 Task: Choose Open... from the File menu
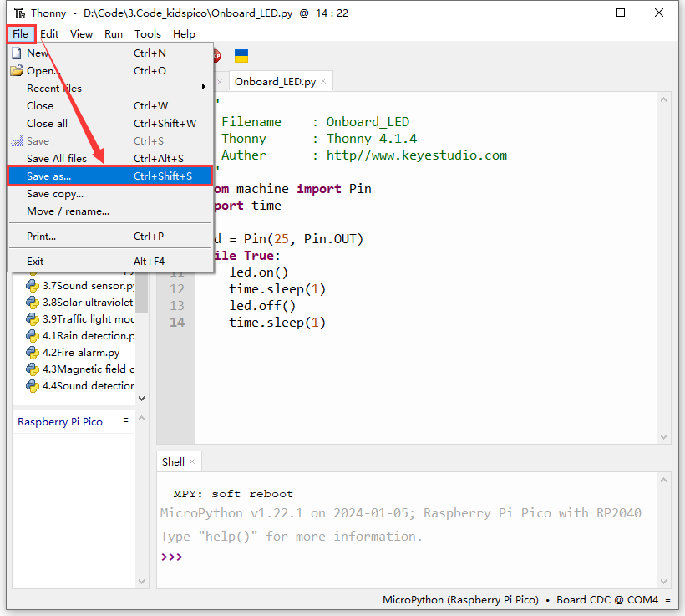[110, 71]
